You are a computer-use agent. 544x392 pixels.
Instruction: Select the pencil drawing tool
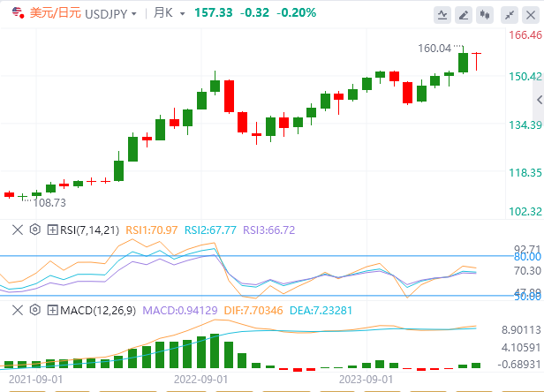tap(464, 15)
